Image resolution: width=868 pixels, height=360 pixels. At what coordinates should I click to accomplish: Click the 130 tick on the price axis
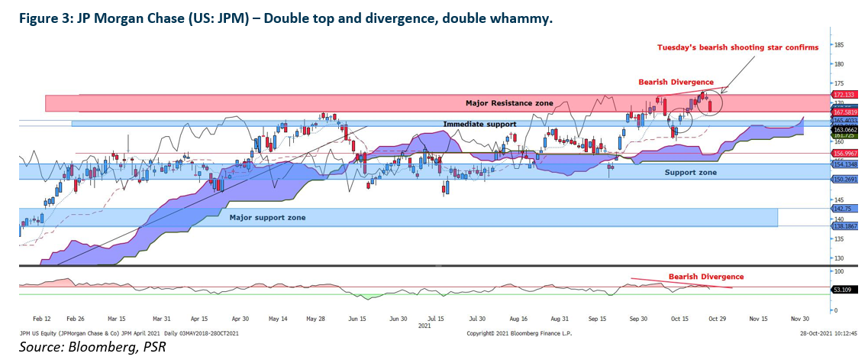point(840,258)
